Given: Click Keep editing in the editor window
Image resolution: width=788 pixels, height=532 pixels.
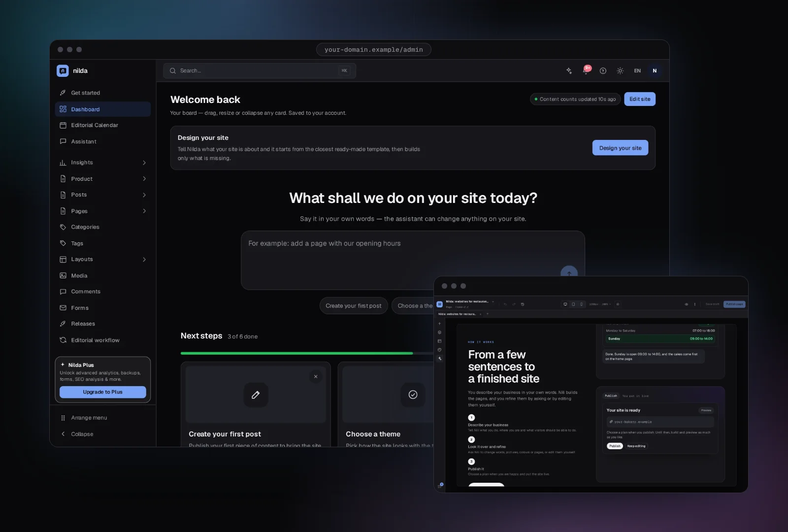Looking at the screenshot, I should pos(636,446).
